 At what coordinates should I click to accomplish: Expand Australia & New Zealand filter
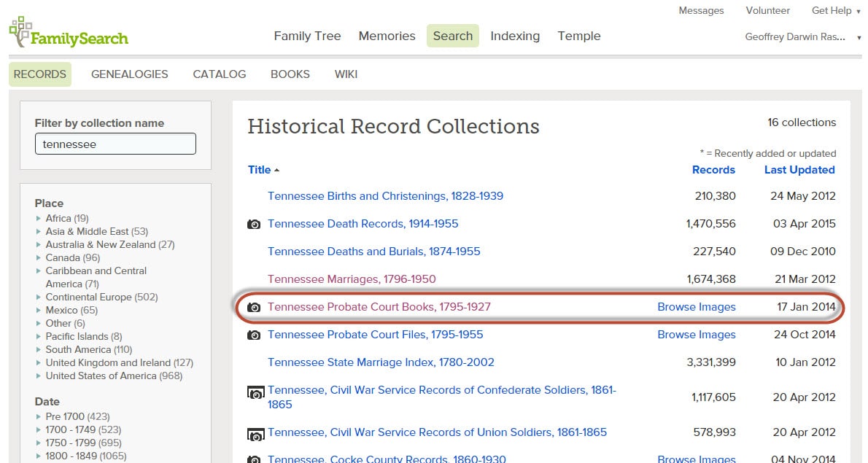tap(38, 244)
